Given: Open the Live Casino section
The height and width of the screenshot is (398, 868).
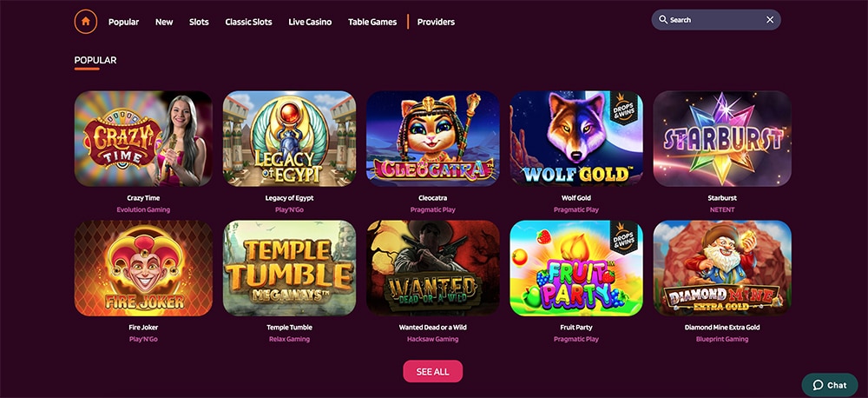Looking at the screenshot, I should tap(310, 23).
